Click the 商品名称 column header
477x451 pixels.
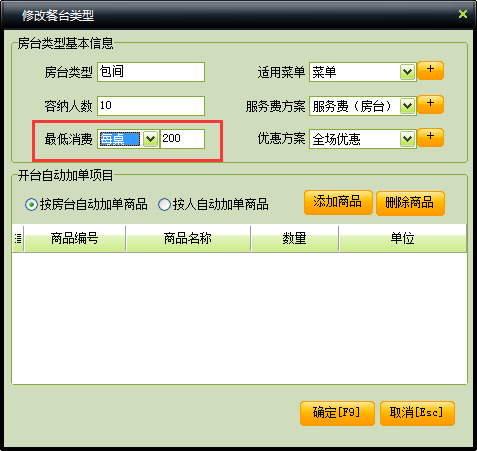(x=188, y=239)
